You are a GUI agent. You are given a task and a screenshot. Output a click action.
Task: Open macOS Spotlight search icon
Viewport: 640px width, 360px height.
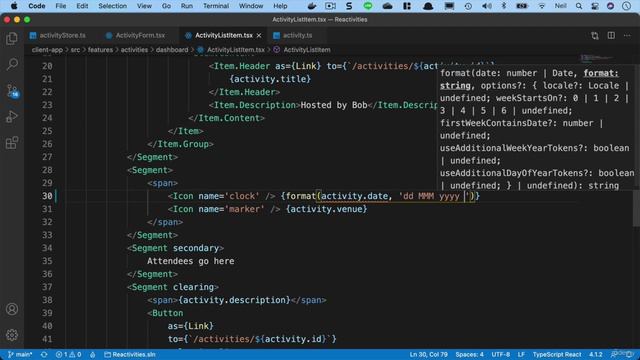579,6
